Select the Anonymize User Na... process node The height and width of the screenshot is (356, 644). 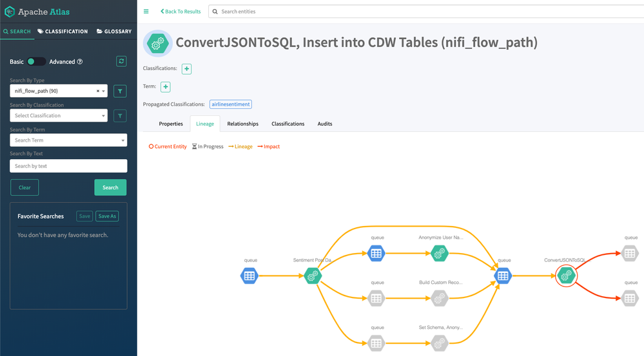(x=440, y=254)
